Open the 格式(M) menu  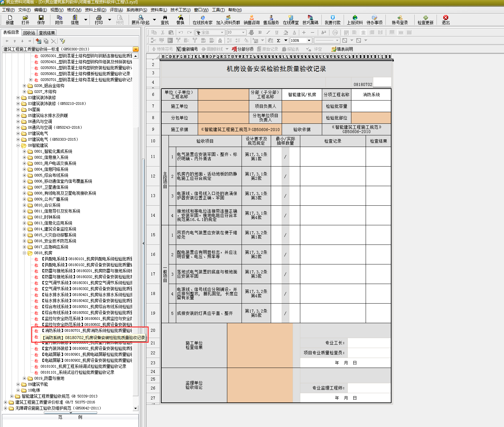pos(74,10)
